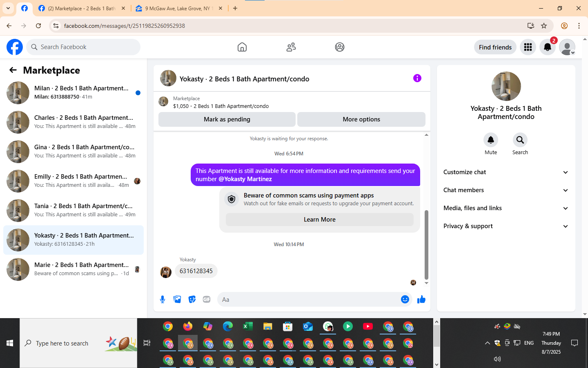Screen dimensions: 588x368
Task: Mute this conversation with bell icon
Action: [491, 140]
